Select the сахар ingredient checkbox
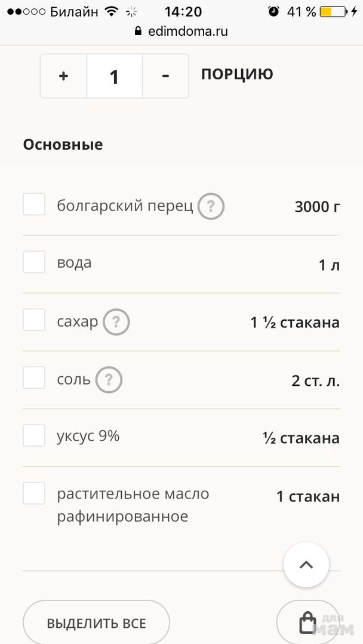Image resolution: width=363 pixels, height=644 pixels. coord(34,320)
